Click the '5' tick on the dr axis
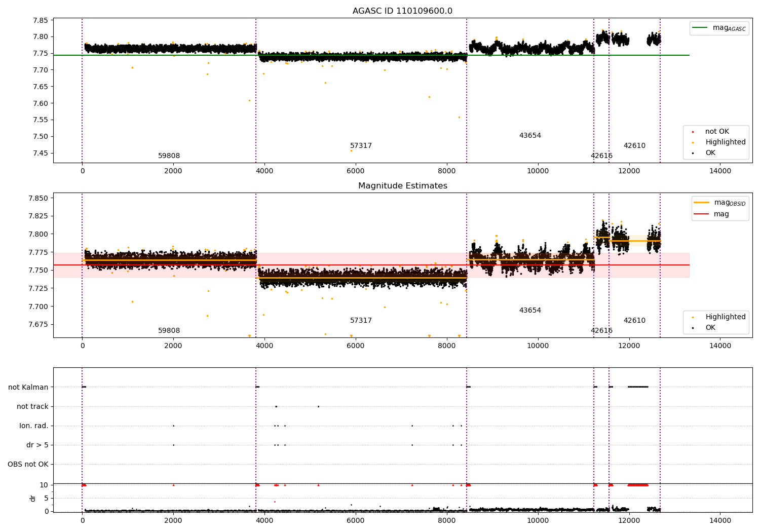The image size is (760, 532). (47, 498)
